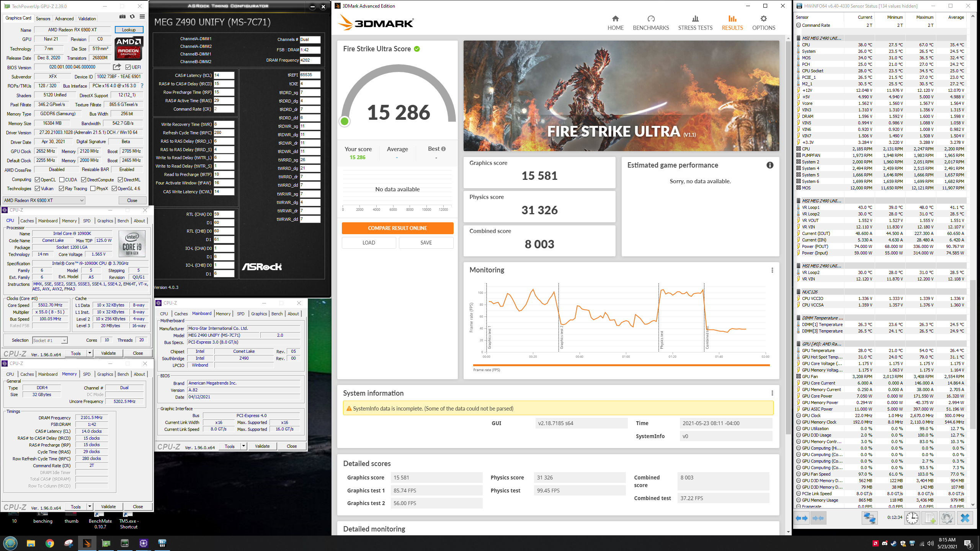Open HWiNFO sensor settings gear icon
980x551 pixels.
947,518
